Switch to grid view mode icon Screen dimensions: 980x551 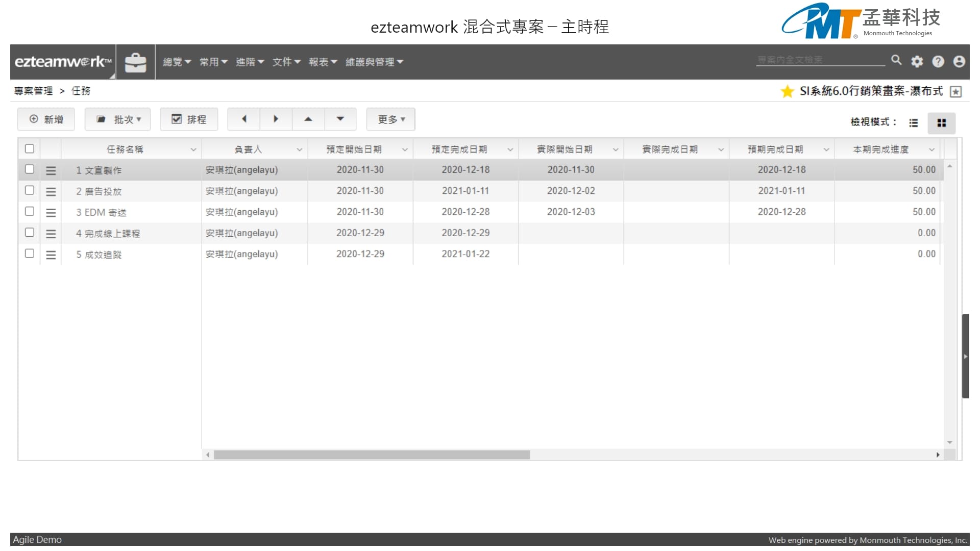coord(942,123)
